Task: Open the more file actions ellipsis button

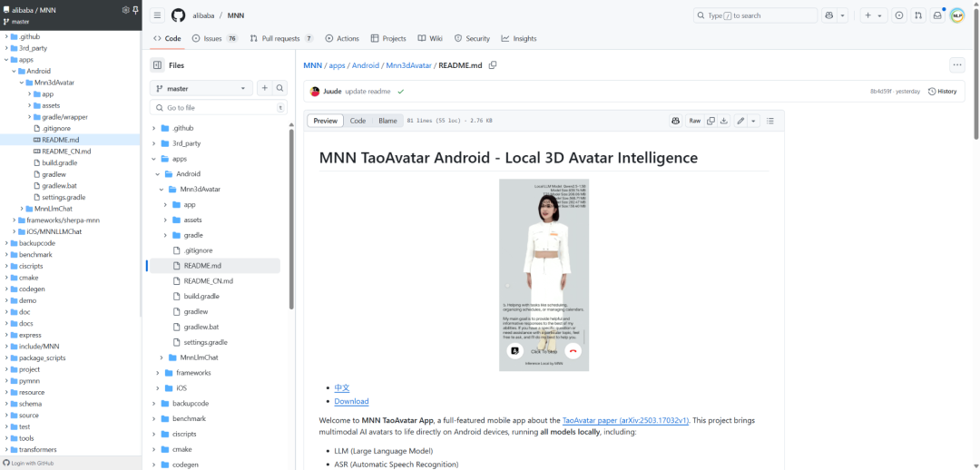Action: coord(957,65)
